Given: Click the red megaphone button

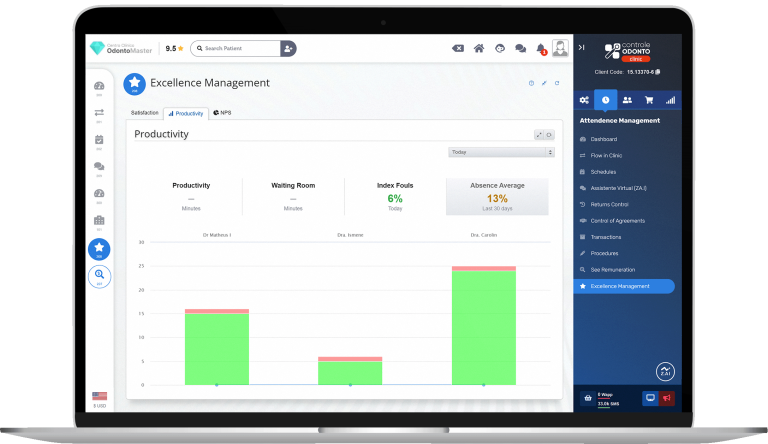Looking at the screenshot, I should click(x=667, y=398).
